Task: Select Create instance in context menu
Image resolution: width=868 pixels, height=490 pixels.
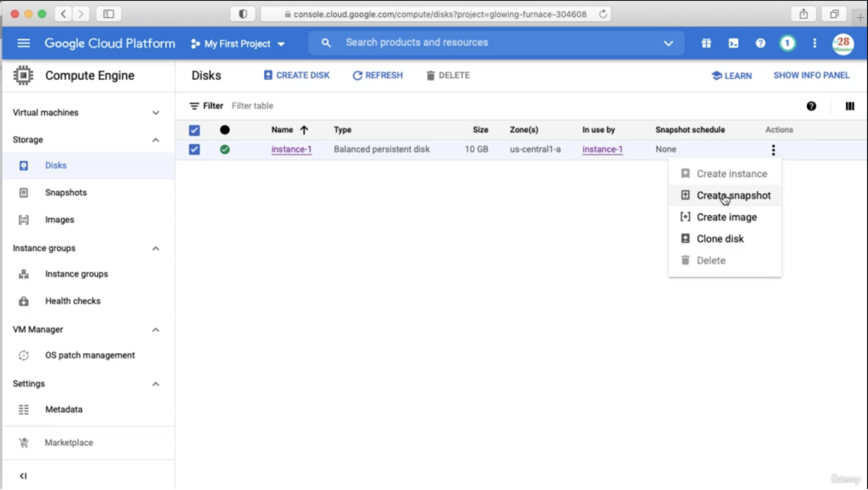Action: pyautogui.click(x=725, y=174)
